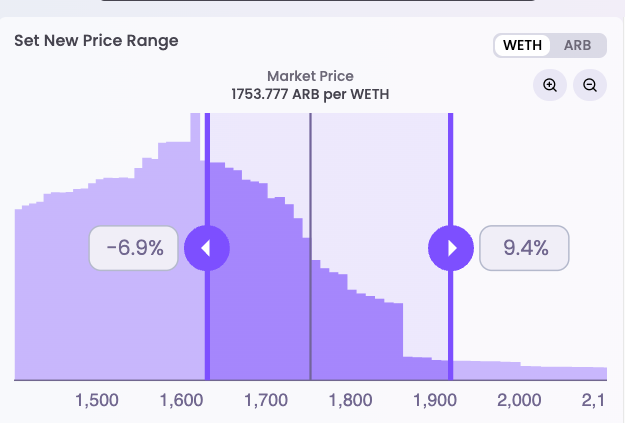Click the 9.4% upper bound label
This screenshot has height=423, width=625.
[x=525, y=248]
